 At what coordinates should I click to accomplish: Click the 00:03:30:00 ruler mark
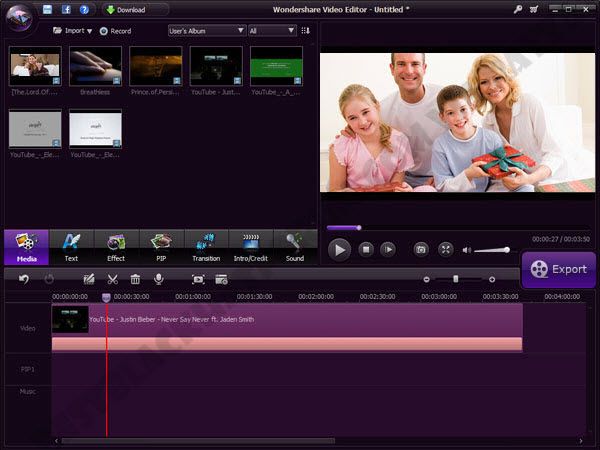501,297
